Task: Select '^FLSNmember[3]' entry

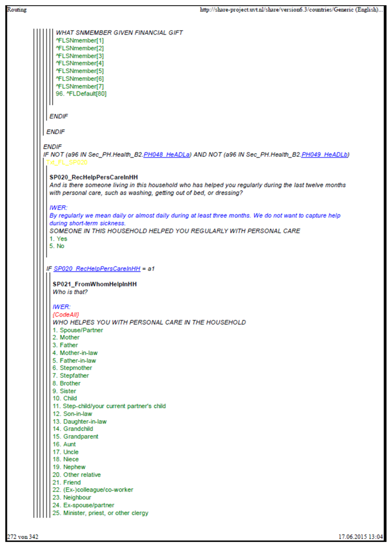Action: 80,56
